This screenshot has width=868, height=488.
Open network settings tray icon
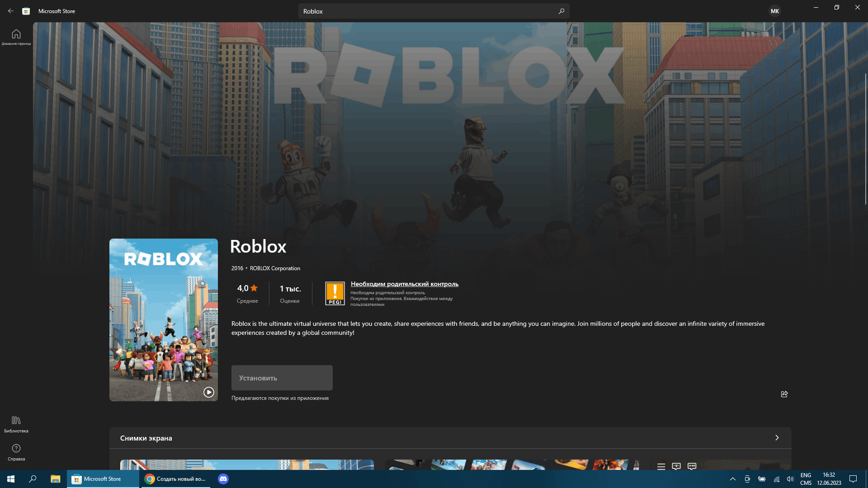776,479
